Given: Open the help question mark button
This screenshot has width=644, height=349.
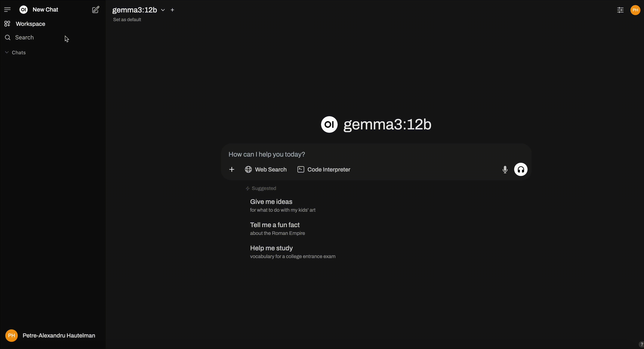Looking at the screenshot, I should [641, 344].
